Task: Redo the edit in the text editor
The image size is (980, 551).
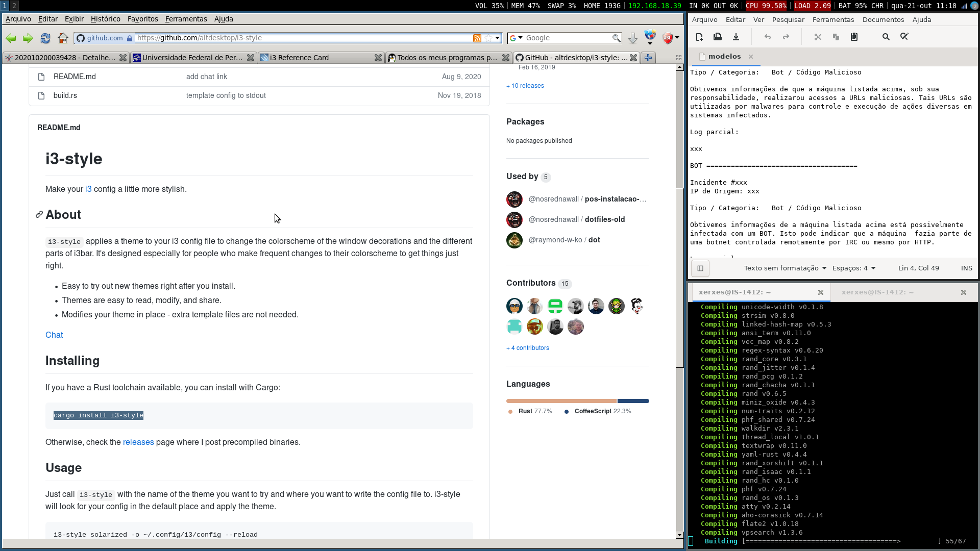Action: (x=786, y=37)
